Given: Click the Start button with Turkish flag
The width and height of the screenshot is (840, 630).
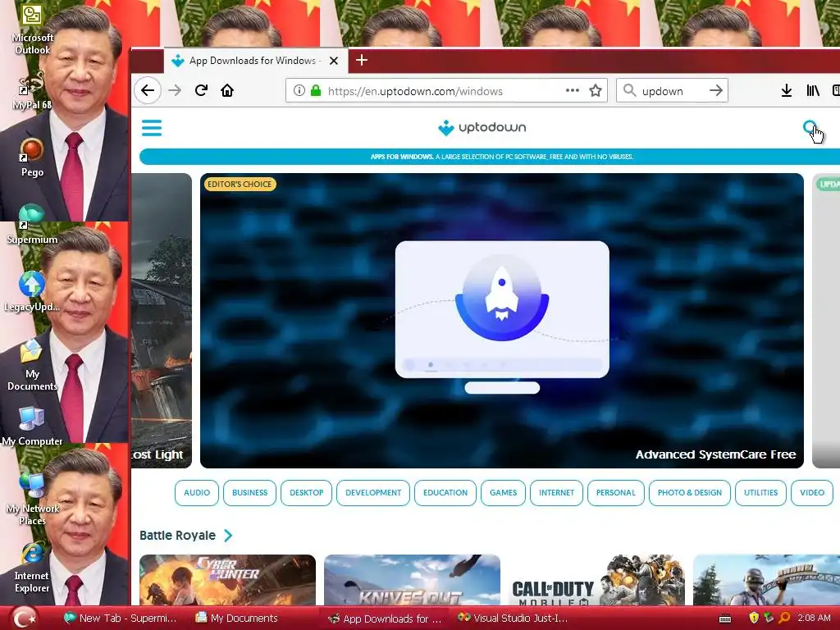Looking at the screenshot, I should 25,619.
